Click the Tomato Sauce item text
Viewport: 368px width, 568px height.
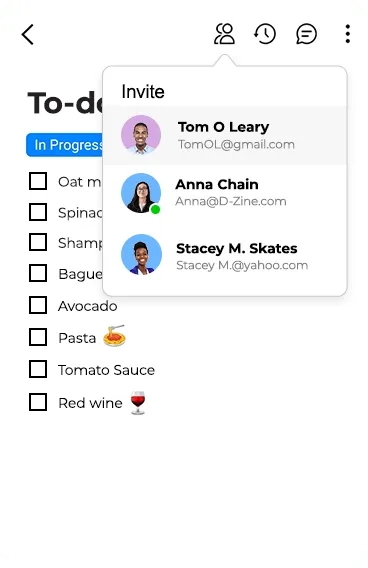coord(106,370)
